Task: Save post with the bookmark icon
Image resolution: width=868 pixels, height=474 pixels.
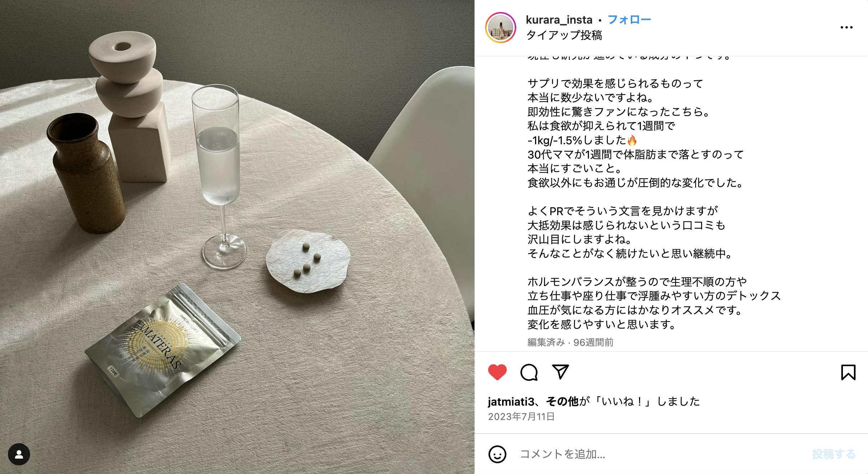Action: tap(848, 372)
